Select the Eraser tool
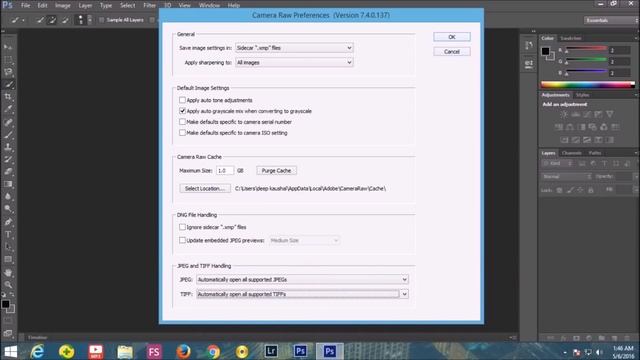 (x=8, y=171)
